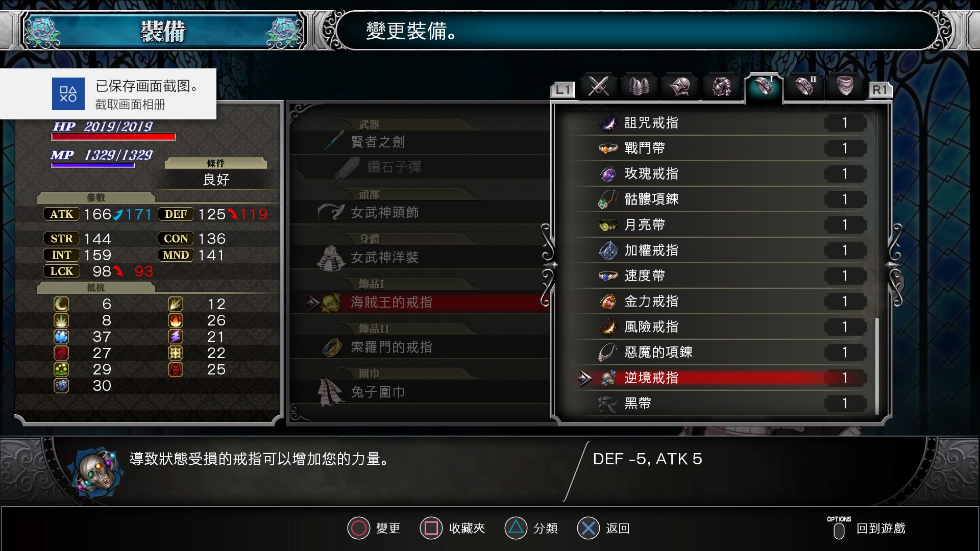Select the 玫瑰戒指 rose ring icon
The height and width of the screenshot is (551, 980).
tap(608, 174)
